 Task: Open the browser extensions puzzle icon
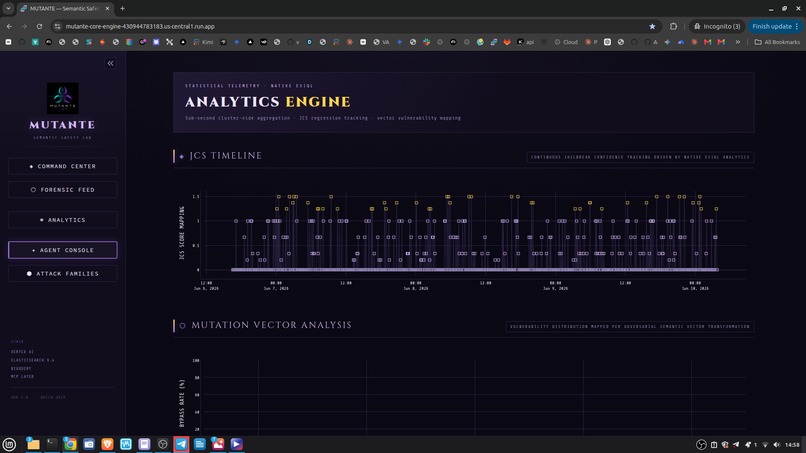673,26
